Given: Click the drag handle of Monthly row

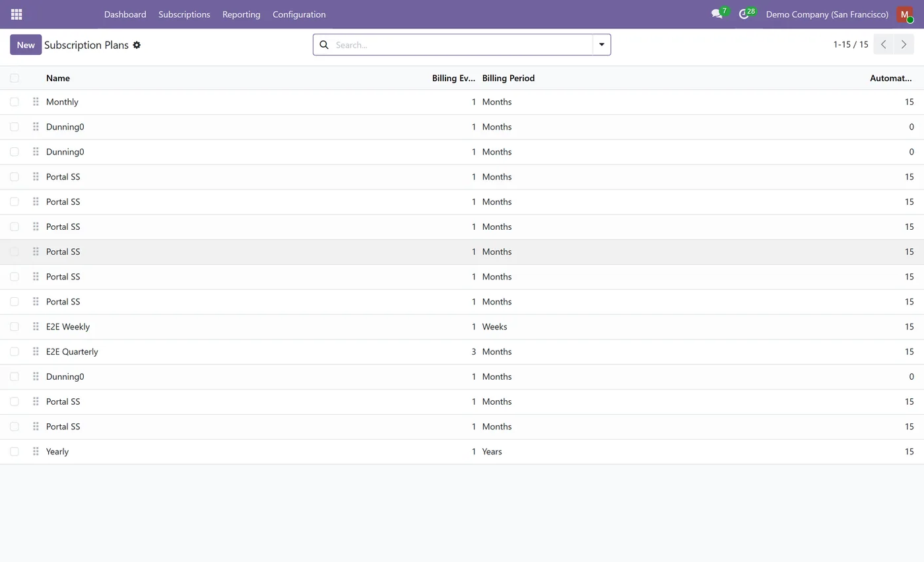Looking at the screenshot, I should point(36,102).
